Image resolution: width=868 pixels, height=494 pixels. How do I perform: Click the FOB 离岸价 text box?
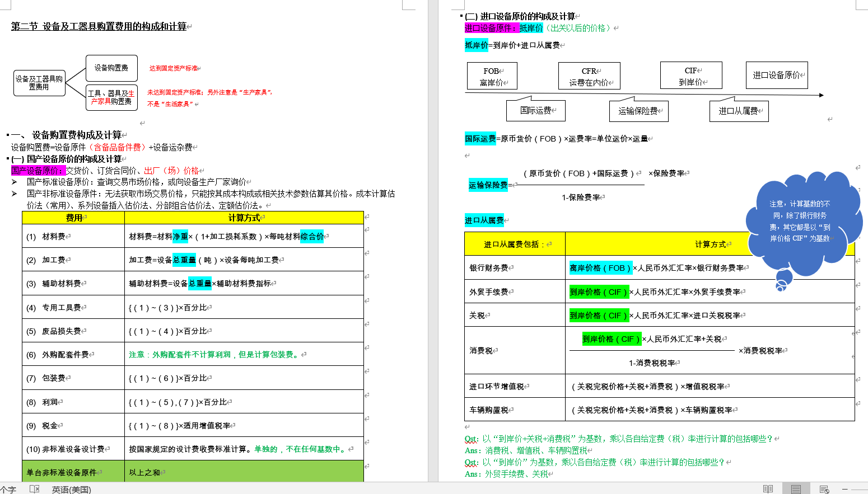pyautogui.click(x=492, y=76)
